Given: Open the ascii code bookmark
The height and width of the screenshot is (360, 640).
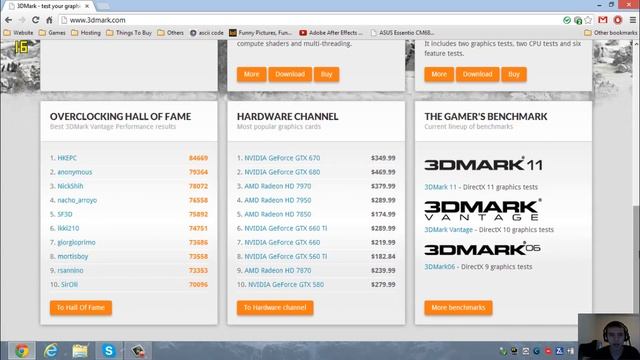Looking at the screenshot, I should click(207, 33).
